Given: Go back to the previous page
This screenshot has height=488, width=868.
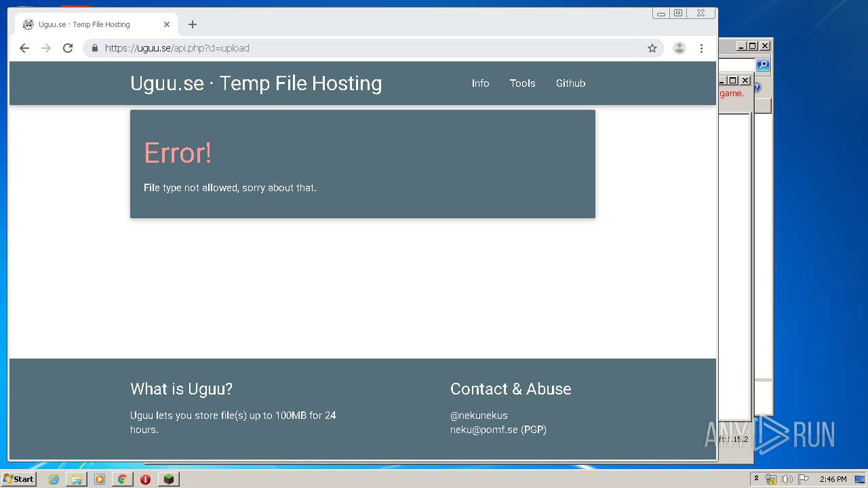Looking at the screenshot, I should point(24,48).
